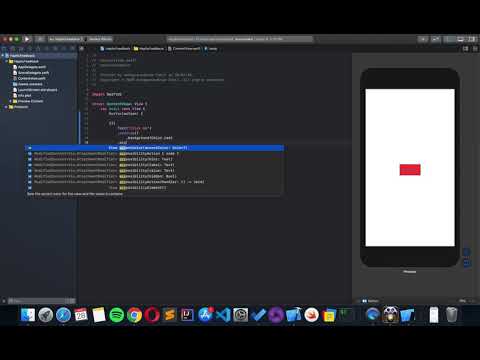Screen dimensions: 480x360
Task: Open Spotify from the Dock
Action: pyautogui.click(x=116, y=315)
